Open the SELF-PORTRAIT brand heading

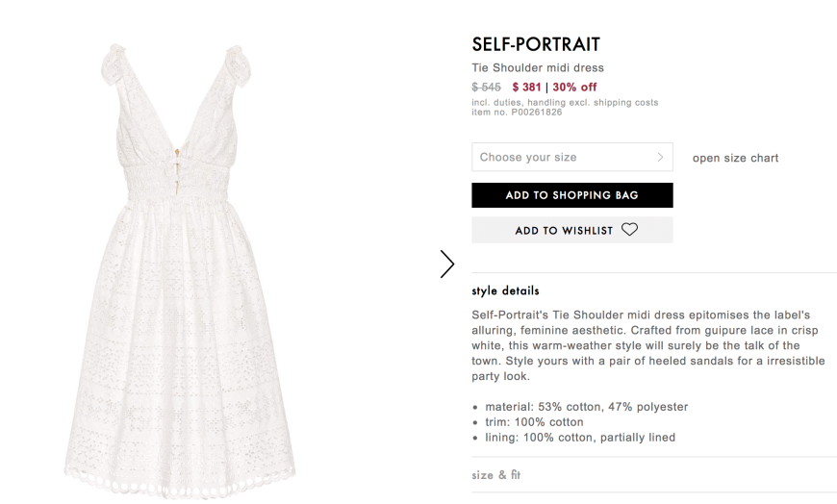(x=536, y=44)
